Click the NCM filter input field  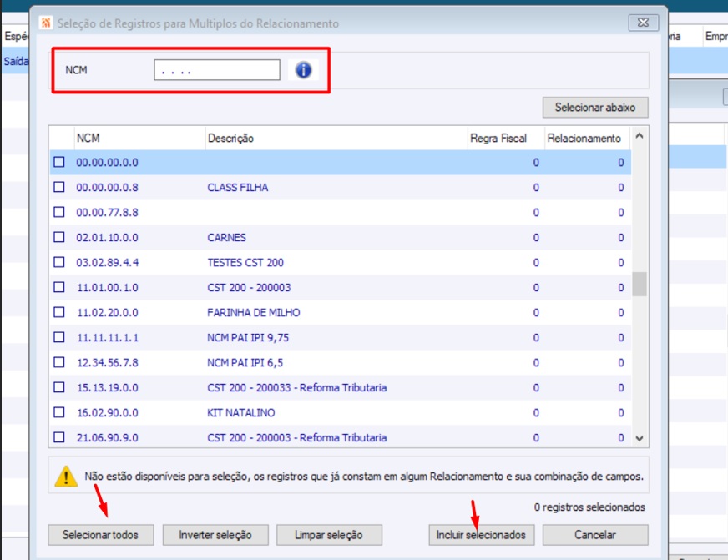pos(217,70)
